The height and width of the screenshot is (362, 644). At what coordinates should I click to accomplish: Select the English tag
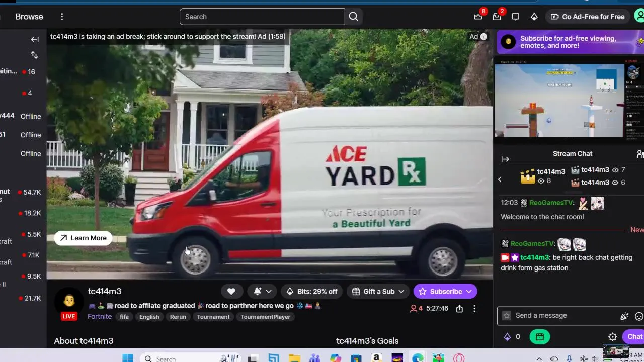(x=149, y=317)
